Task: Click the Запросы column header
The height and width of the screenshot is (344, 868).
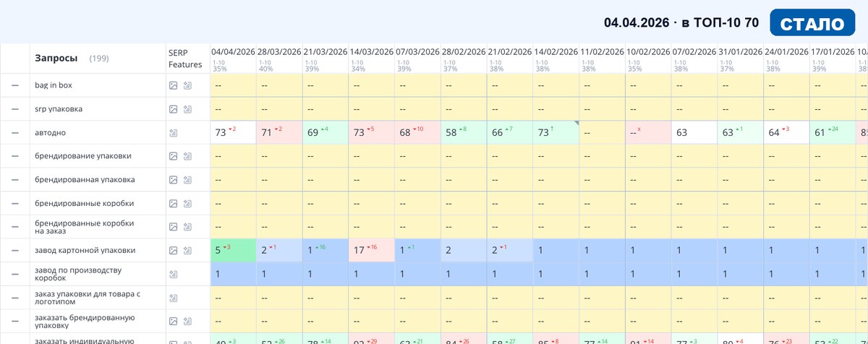Action: point(57,58)
